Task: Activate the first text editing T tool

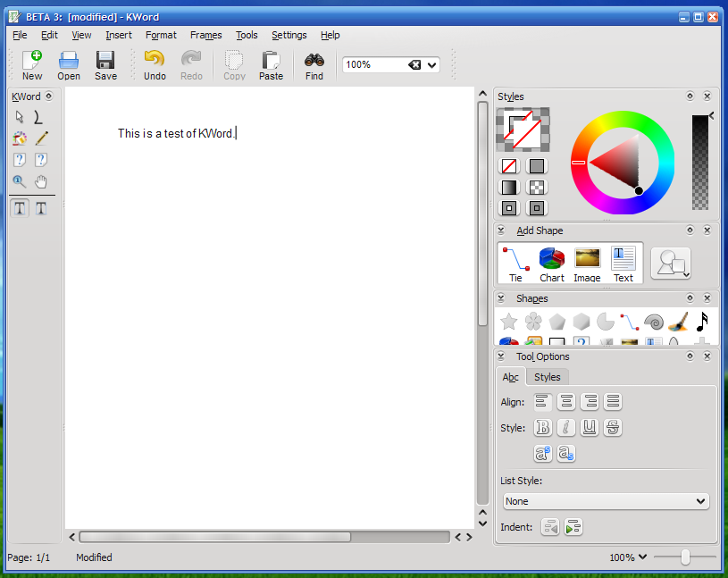Action: tap(20, 208)
